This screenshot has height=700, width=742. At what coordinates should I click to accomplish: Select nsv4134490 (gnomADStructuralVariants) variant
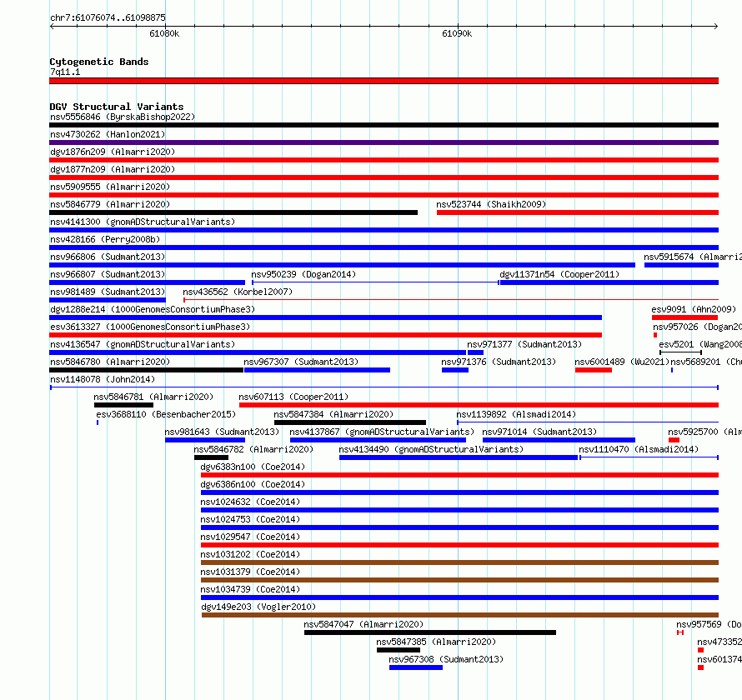[x=431, y=449]
